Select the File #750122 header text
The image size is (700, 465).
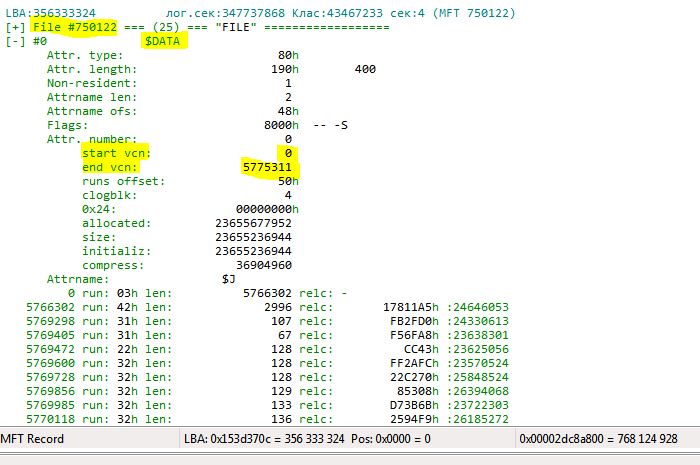pyautogui.click(x=75, y=27)
